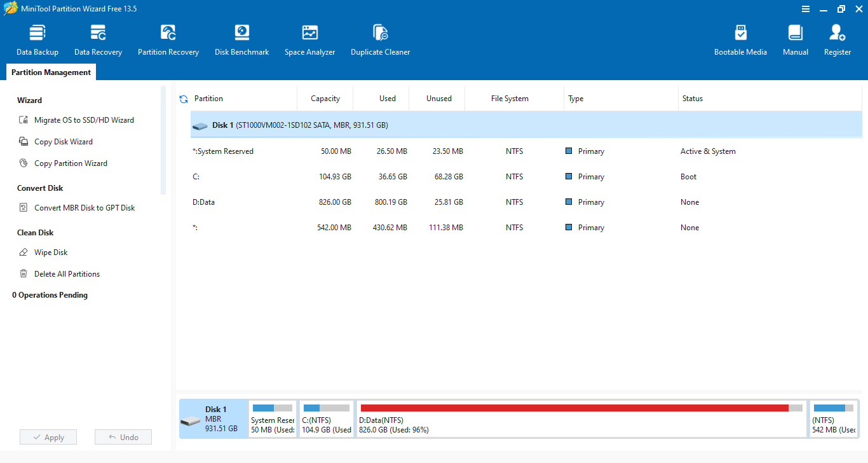Click the Apply button
The width and height of the screenshot is (868, 463).
pos(48,438)
